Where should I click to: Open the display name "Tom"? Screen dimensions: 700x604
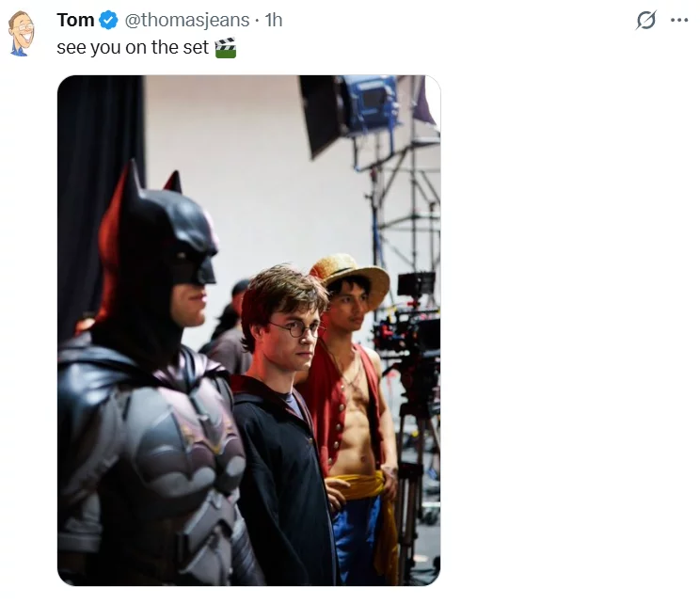[x=75, y=20]
